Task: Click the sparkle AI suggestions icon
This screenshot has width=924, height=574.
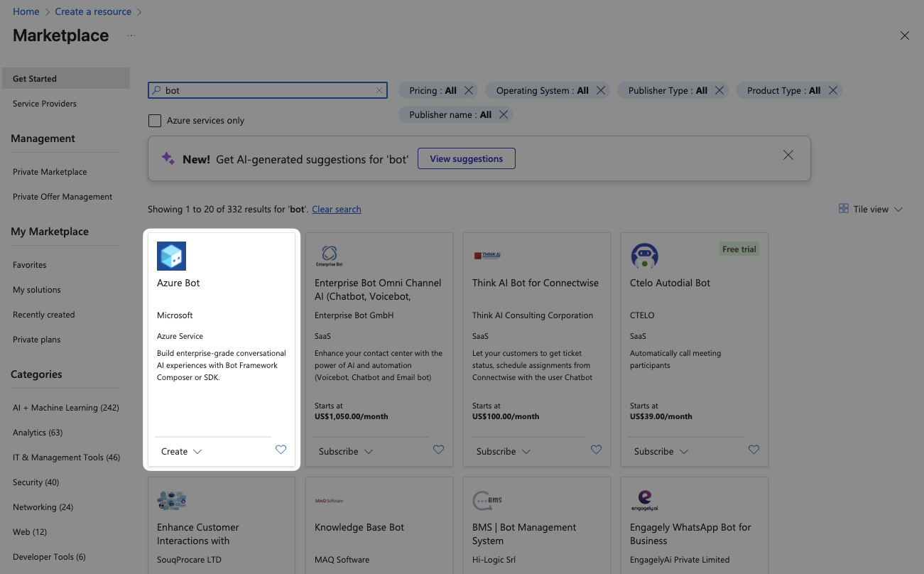Action: (168, 158)
